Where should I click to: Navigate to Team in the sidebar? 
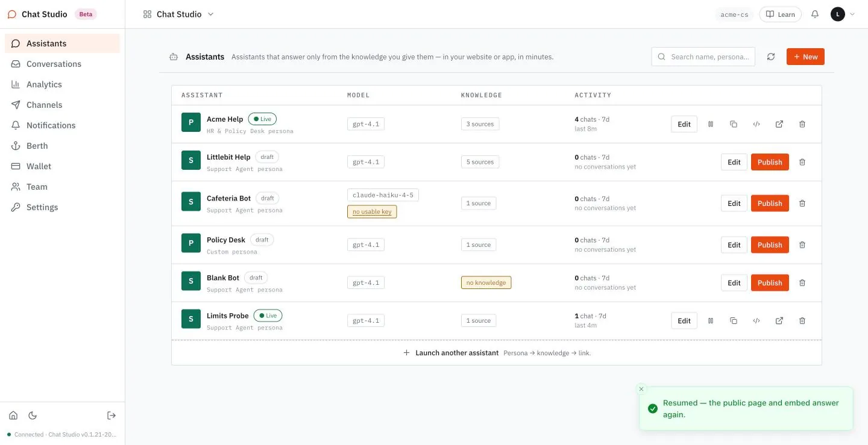[63, 187]
